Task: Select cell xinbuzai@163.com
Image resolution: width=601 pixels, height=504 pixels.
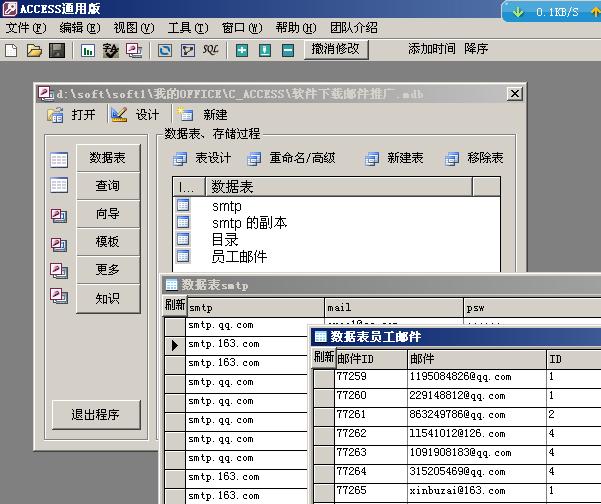Action: 477,491
